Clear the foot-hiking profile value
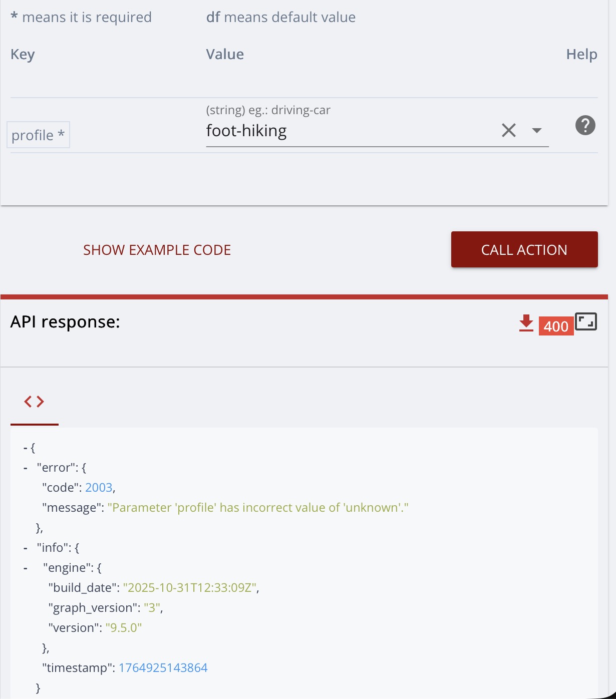Screen dimensions: 616x699 point(508,131)
